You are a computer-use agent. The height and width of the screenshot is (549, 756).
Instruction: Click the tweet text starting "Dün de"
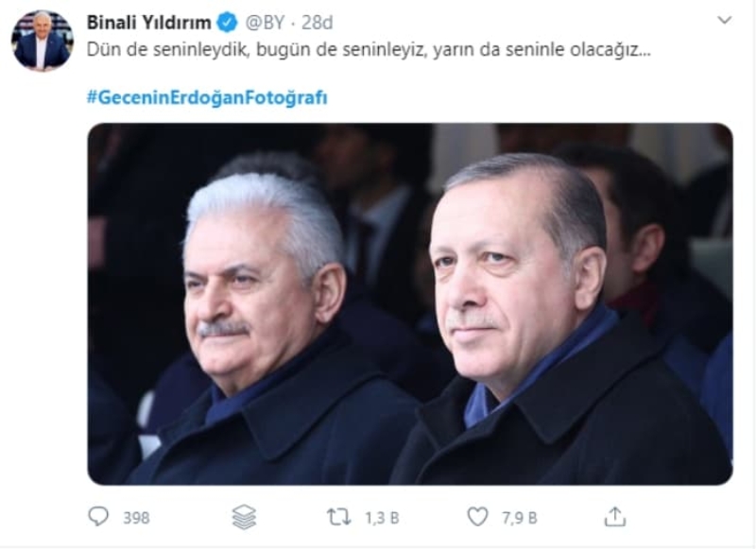point(369,50)
